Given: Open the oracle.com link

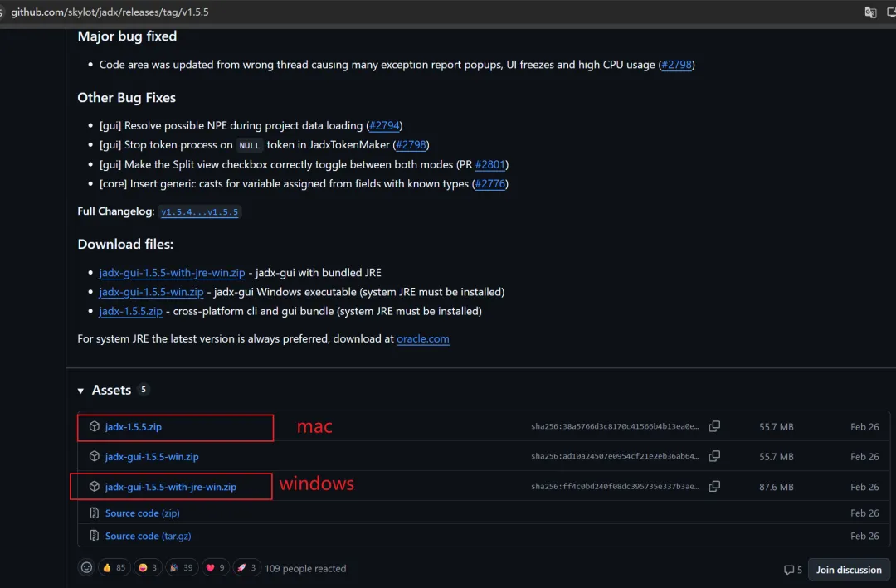Looking at the screenshot, I should [423, 339].
